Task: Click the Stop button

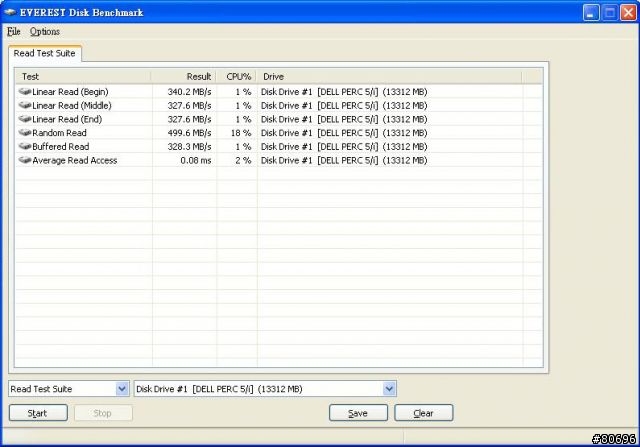Action: tap(103, 413)
